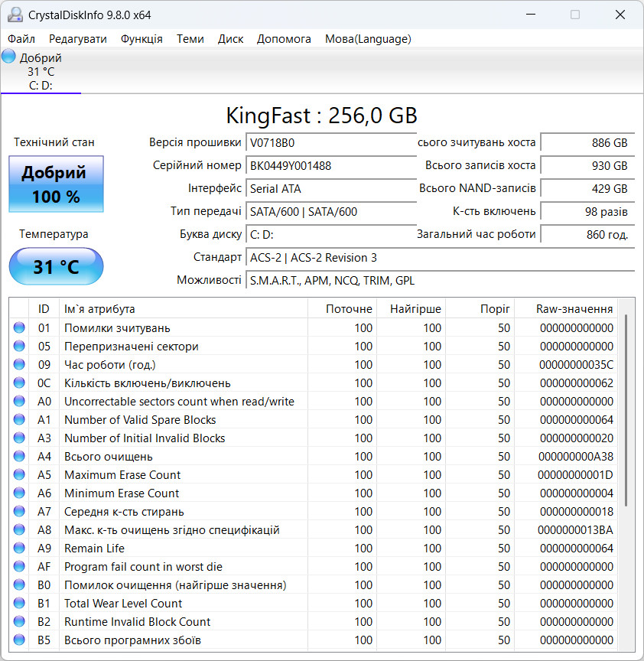
Task: Select raw value 0000000013BA
Action: coord(575,530)
